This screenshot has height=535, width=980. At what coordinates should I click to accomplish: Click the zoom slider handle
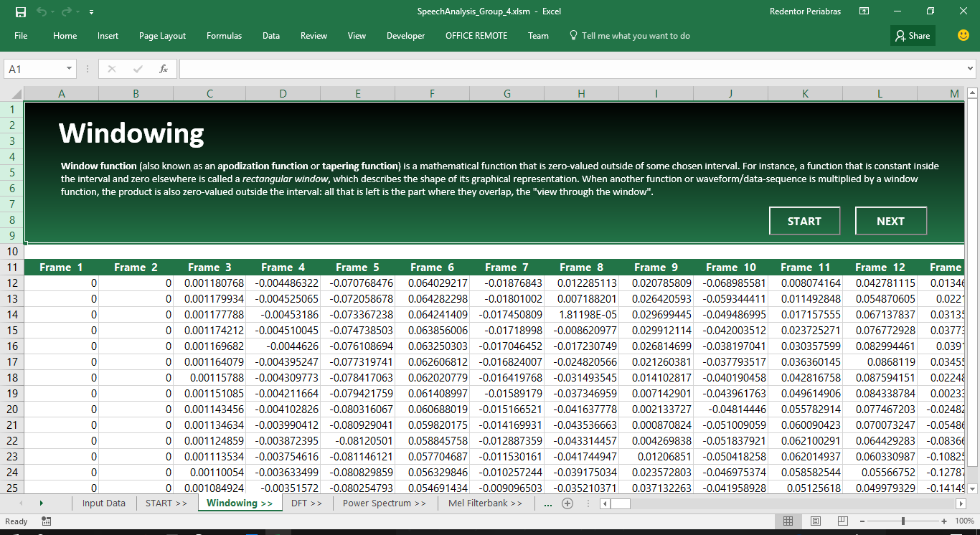pos(903,521)
